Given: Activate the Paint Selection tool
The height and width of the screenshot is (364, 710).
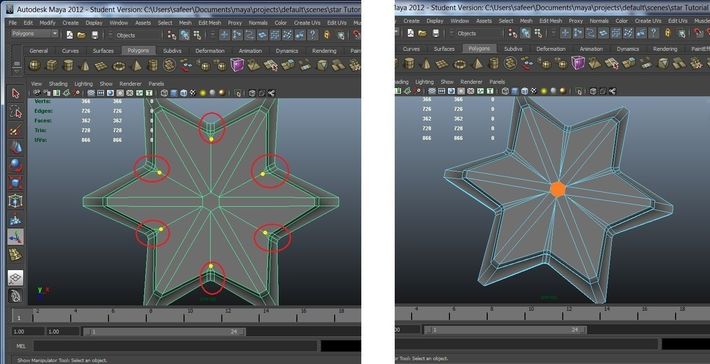Looking at the screenshot, I should 16,130.
